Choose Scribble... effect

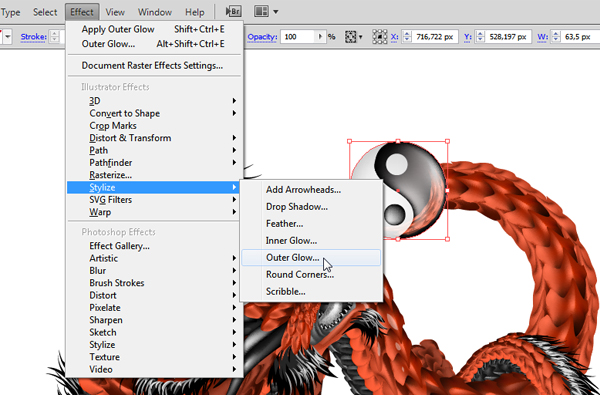311,292
